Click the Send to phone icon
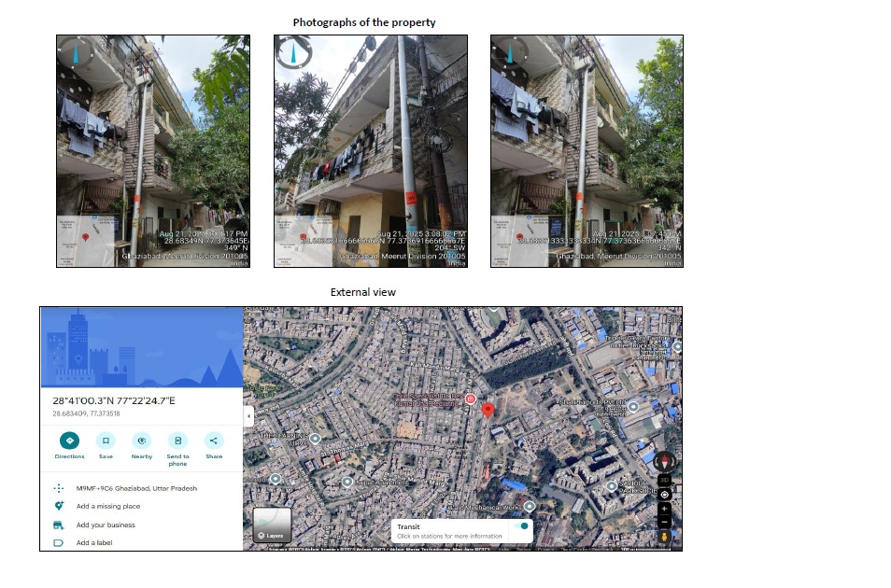The image size is (891, 588). click(177, 441)
